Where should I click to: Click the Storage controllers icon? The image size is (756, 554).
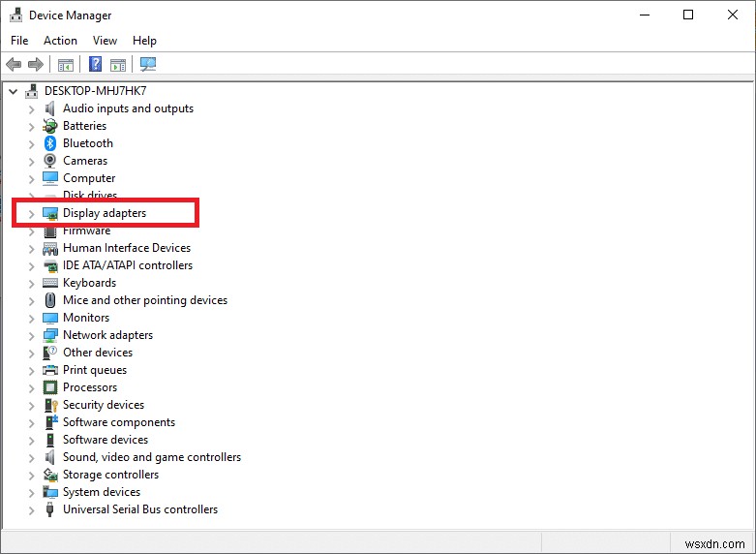[50, 475]
